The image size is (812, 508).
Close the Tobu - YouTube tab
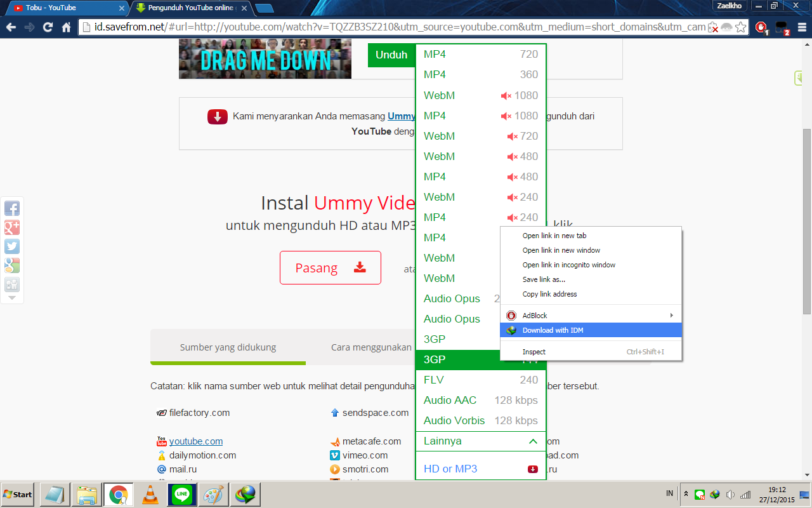click(121, 8)
